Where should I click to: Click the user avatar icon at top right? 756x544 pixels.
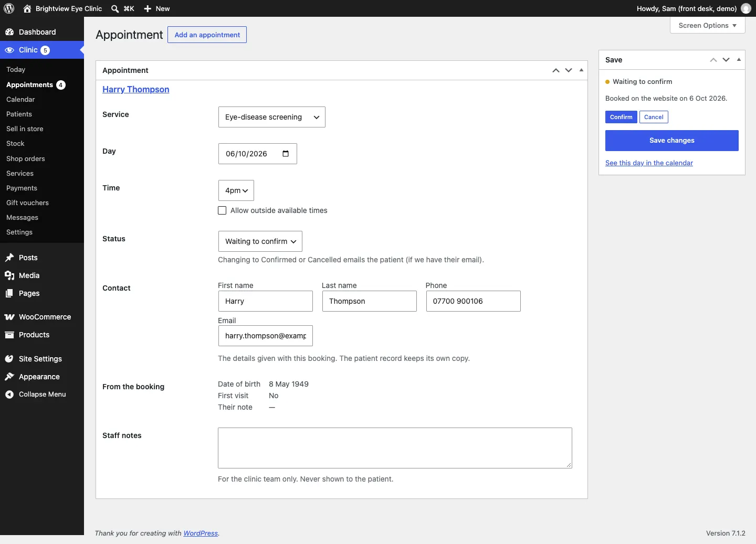coord(746,8)
